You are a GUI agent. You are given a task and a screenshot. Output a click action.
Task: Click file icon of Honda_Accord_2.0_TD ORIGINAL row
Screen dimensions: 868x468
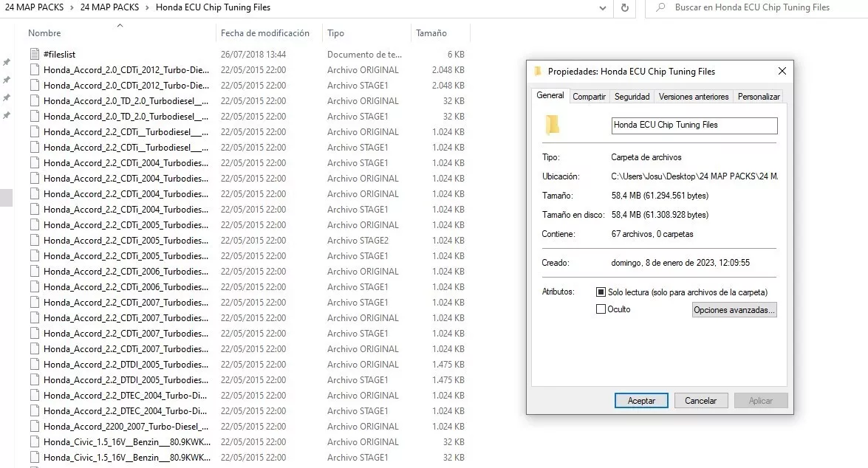point(34,100)
